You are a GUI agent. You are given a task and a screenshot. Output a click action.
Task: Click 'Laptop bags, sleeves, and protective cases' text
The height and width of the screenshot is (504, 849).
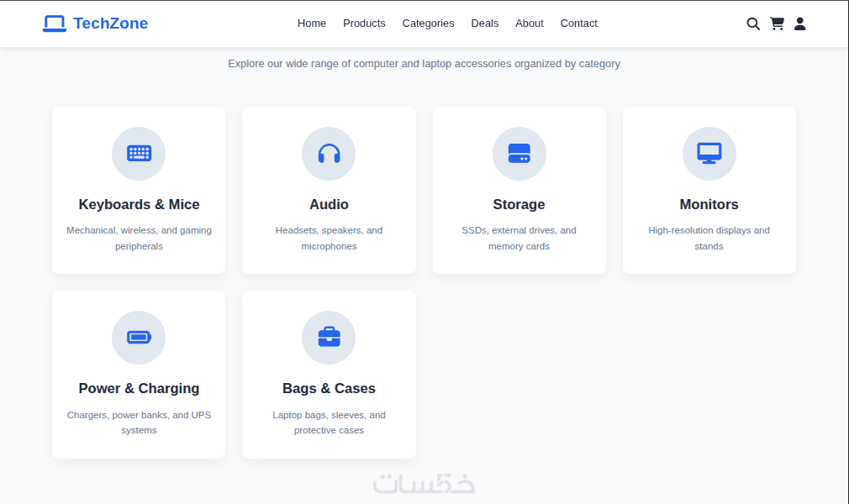(329, 423)
